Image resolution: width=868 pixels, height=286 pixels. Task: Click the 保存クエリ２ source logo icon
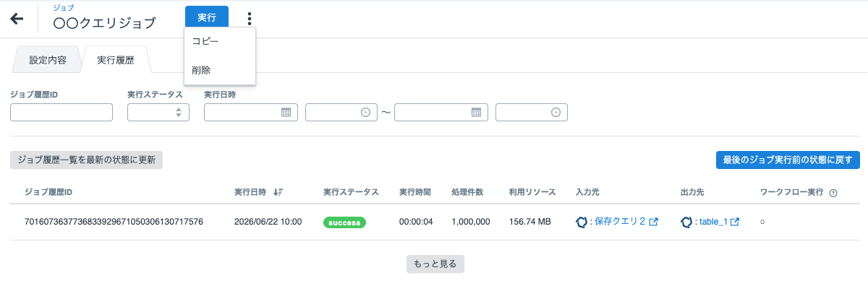pyautogui.click(x=582, y=222)
